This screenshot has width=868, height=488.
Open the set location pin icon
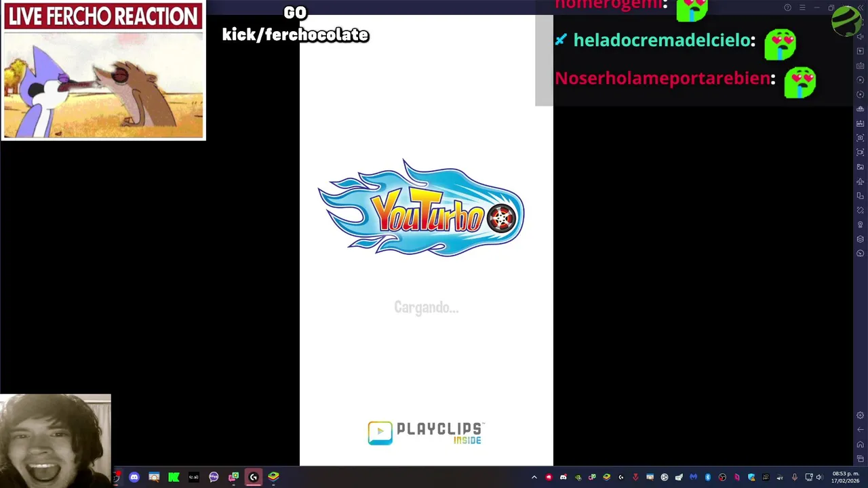coord(861,224)
